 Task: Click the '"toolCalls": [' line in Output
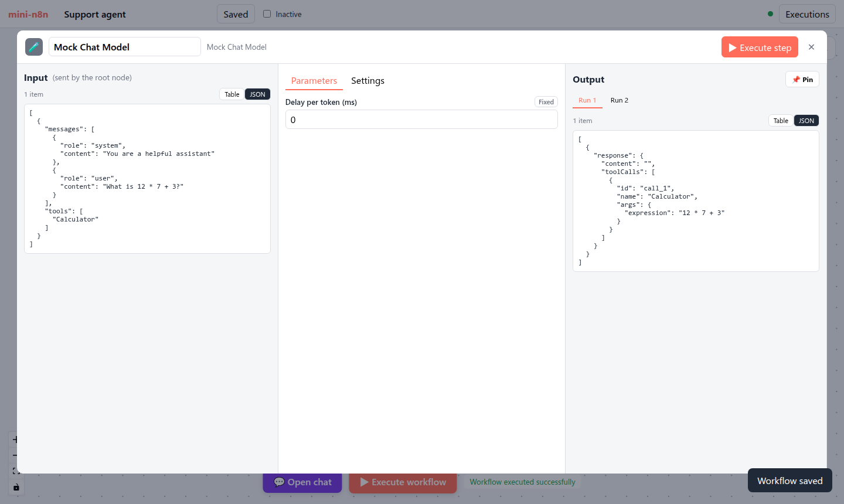pyautogui.click(x=628, y=172)
